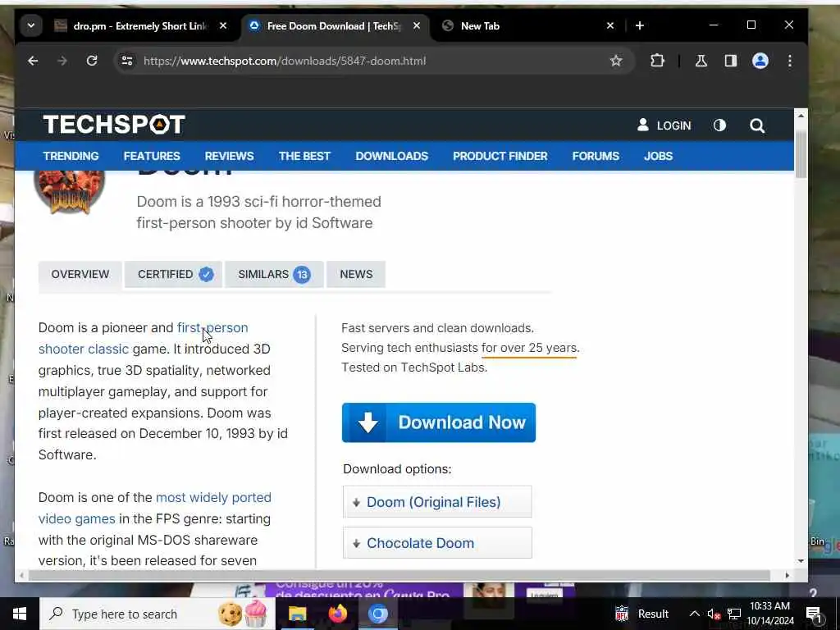Viewport: 840px width, 630px height.
Task: Click the TechSpot logo
Action: click(113, 125)
